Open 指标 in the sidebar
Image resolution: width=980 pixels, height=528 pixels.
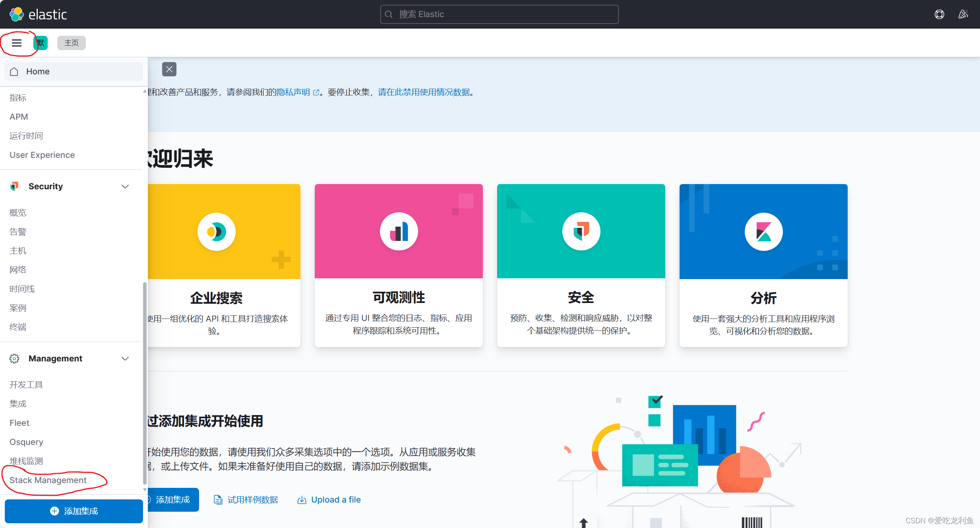18,98
